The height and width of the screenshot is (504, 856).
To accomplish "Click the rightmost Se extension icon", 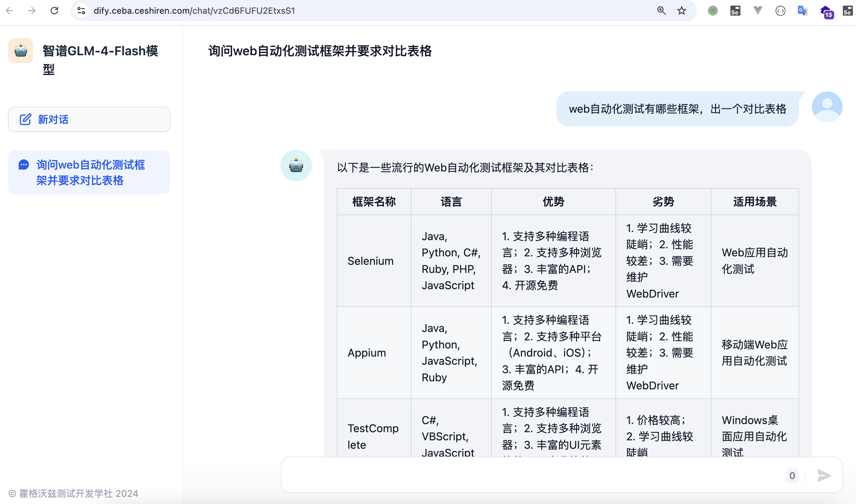I will pyautogui.click(x=848, y=11).
